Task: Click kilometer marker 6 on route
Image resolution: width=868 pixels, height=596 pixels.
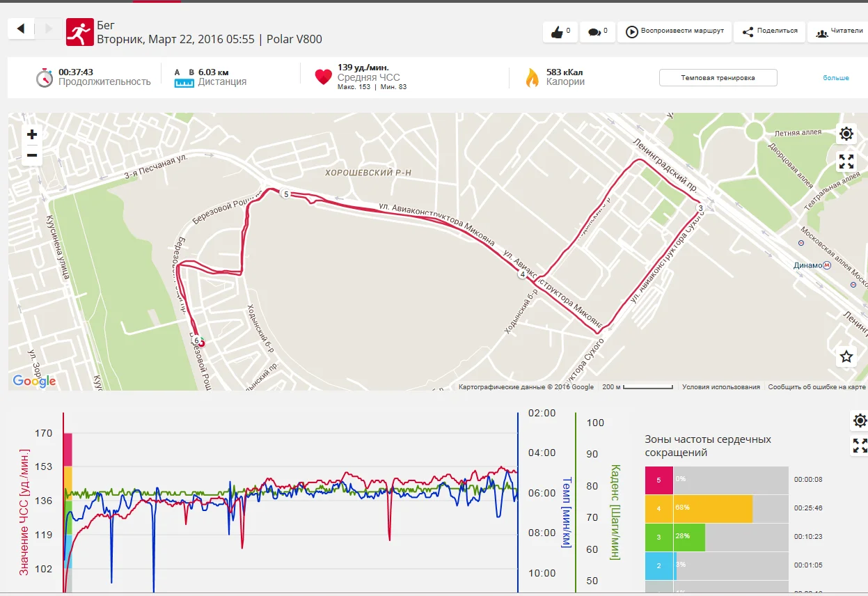Action: [x=197, y=341]
